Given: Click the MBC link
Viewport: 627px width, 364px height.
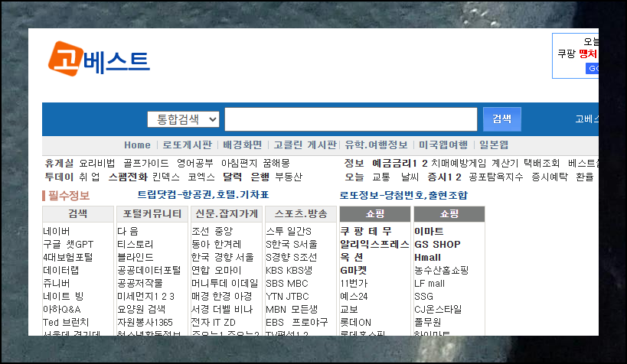Looking at the screenshot, I should 297,283.
